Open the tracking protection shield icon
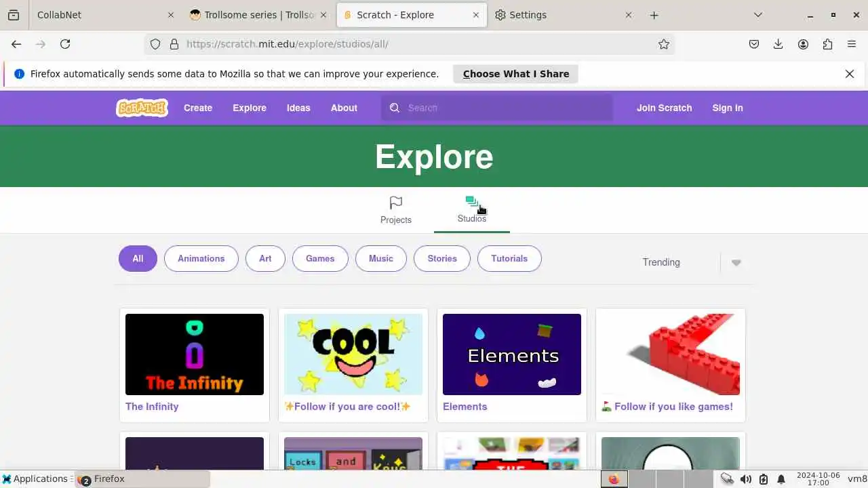 [155, 44]
